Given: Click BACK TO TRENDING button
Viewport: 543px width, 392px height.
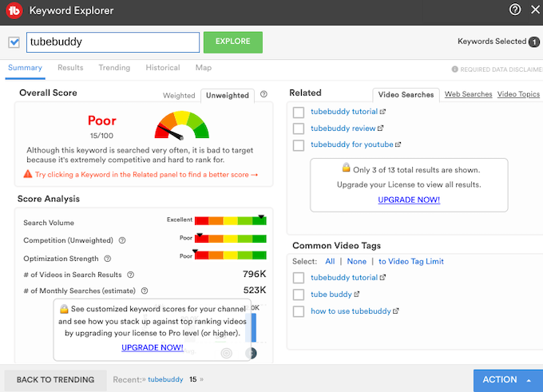Looking at the screenshot, I should tap(55, 380).
